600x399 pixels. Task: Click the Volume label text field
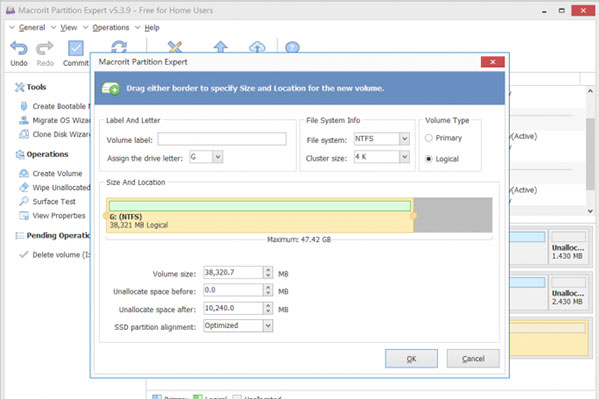(x=222, y=139)
